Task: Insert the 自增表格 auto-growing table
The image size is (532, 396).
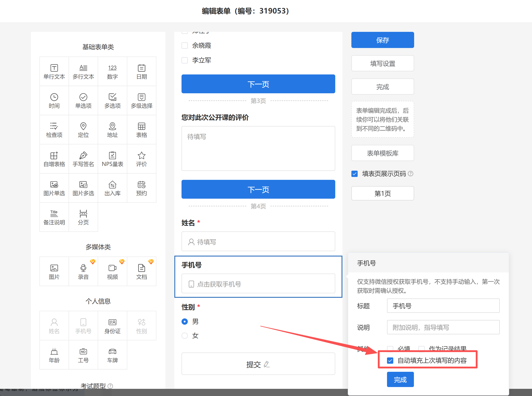Action: pyautogui.click(x=54, y=159)
